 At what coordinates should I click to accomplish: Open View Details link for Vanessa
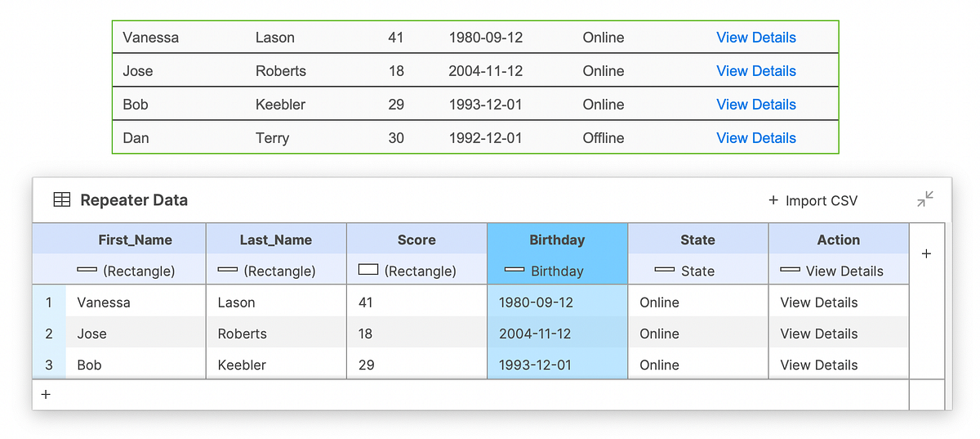click(756, 38)
